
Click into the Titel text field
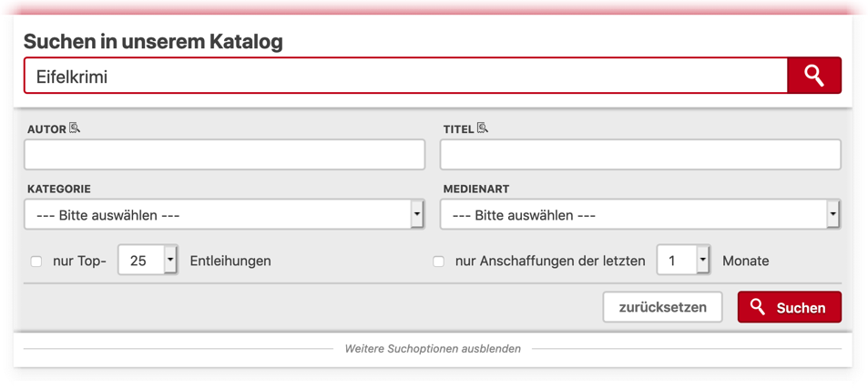(x=639, y=155)
